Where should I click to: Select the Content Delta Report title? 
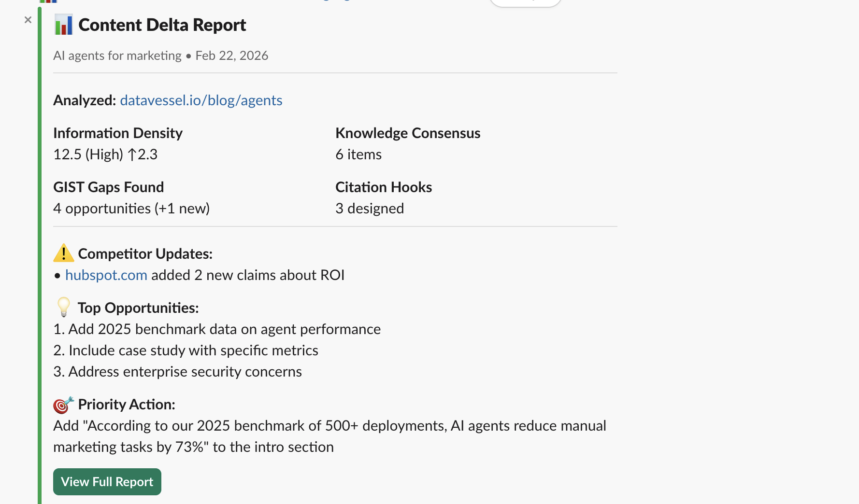[162, 25]
